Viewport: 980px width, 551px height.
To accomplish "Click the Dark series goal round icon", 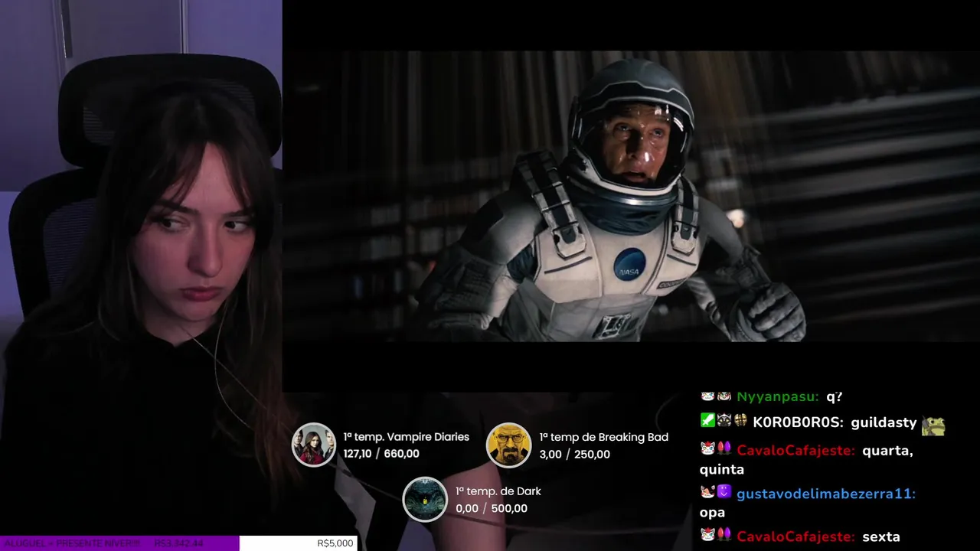I will pos(425,499).
